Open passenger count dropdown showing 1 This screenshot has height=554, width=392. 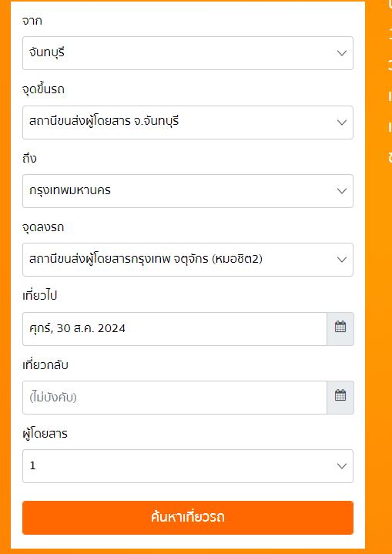188,465
